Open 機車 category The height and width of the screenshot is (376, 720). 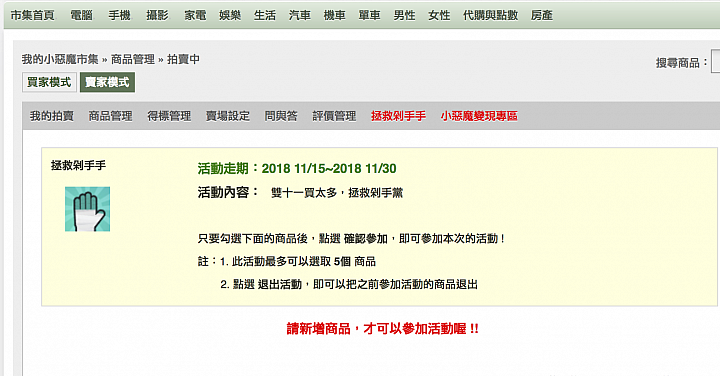(335, 15)
